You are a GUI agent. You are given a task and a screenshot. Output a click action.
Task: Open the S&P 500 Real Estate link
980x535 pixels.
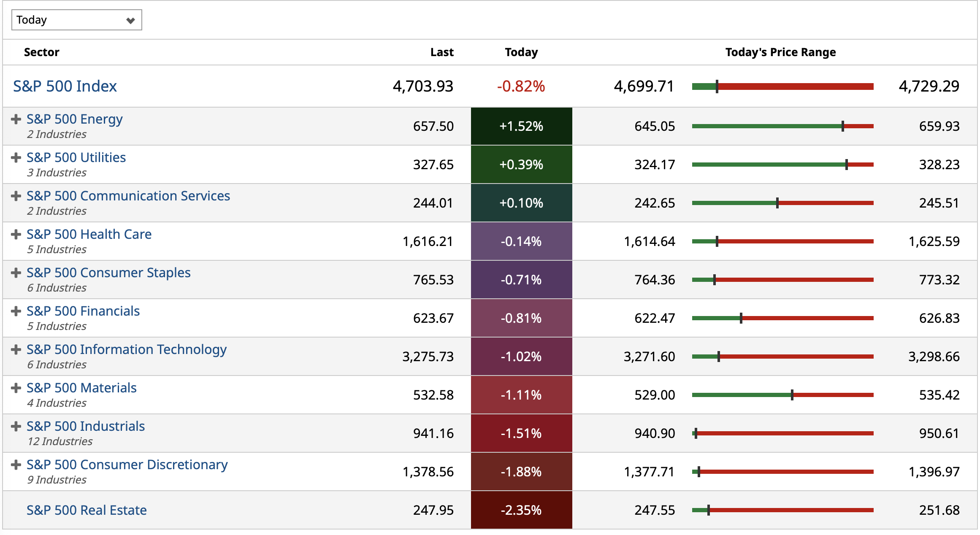[x=87, y=510]
